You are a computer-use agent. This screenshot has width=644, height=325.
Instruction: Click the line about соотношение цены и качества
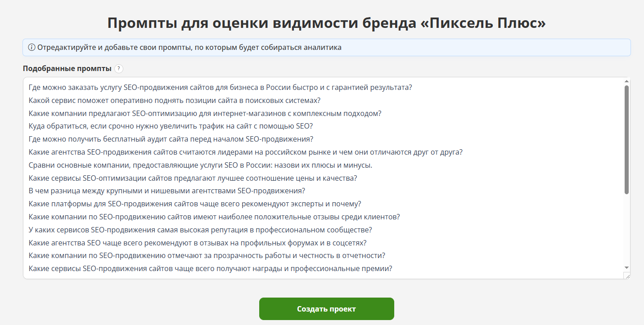tap(193, 178)
